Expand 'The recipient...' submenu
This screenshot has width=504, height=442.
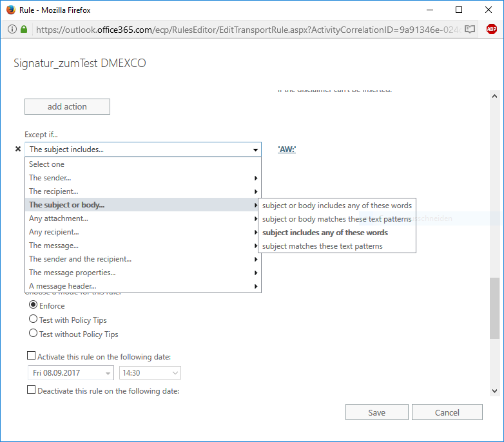pos(143,191)
